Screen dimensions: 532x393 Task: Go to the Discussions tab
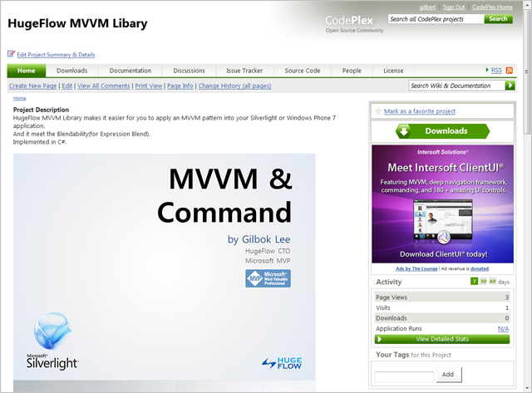[189, 71]
